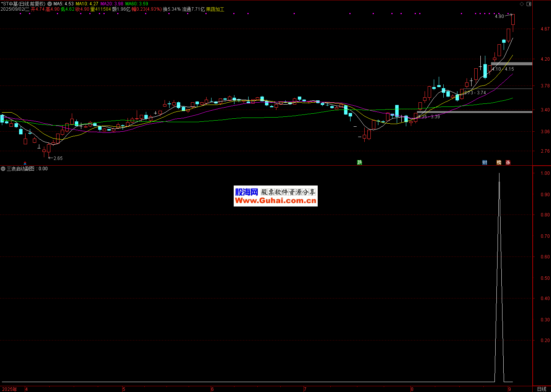Image resolution: width=551 pixels, height=392 pixels.
Task: Click month marker 6 on the time axis
Action: click(x=213, y=389)
